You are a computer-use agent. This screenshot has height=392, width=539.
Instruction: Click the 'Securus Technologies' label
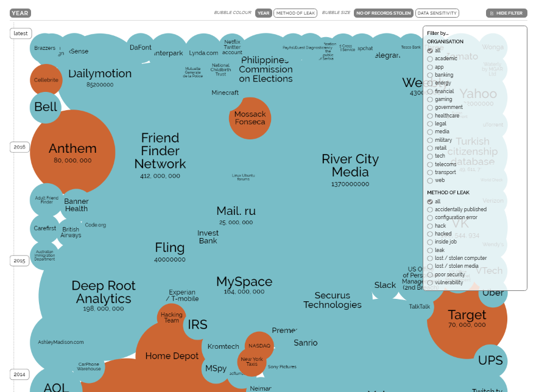333,300
